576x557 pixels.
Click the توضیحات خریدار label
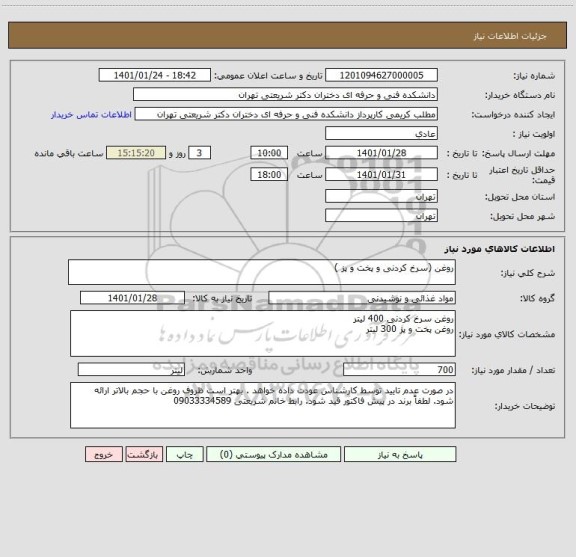525,406
